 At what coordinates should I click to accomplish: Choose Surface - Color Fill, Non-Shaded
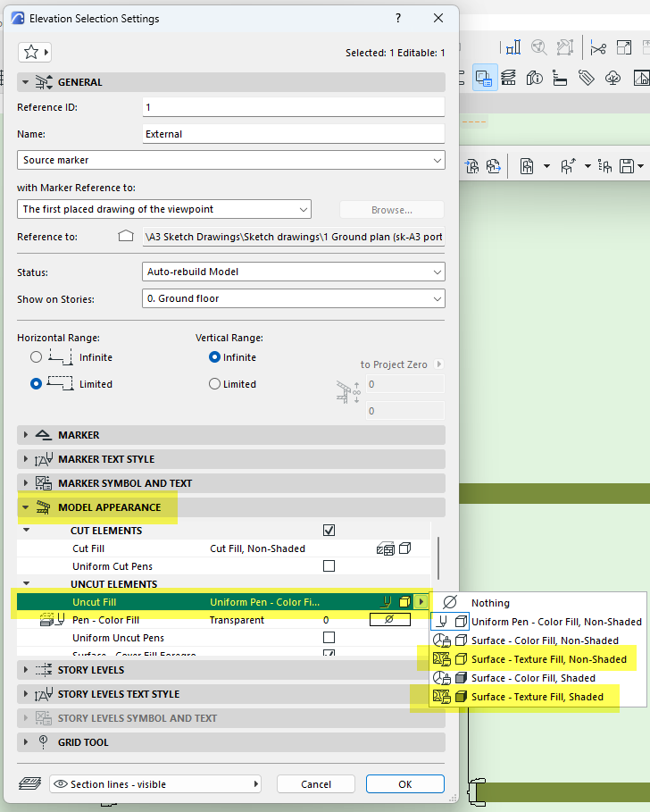[538, 640]
